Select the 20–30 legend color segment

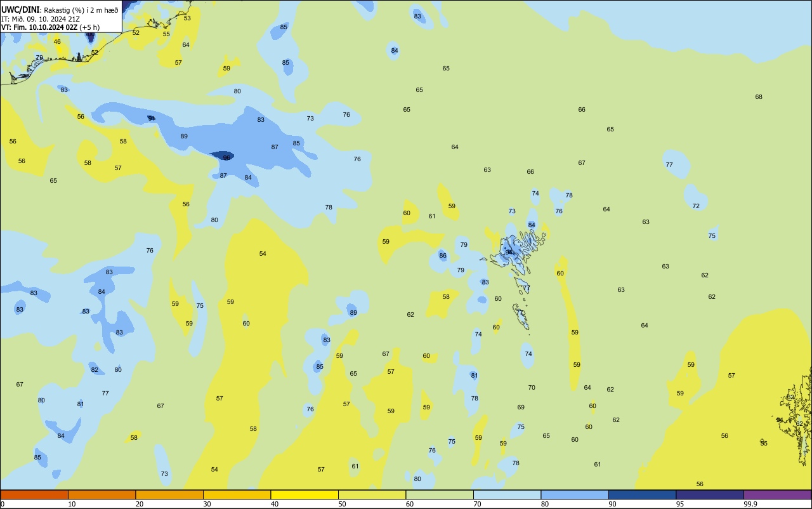pos(169,494)
